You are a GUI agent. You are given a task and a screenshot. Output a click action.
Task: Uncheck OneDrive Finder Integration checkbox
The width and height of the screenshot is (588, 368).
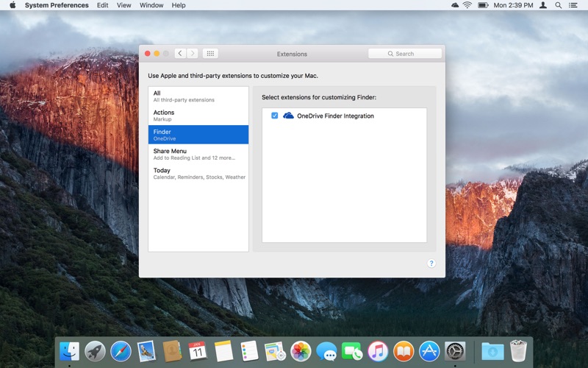[x=275, y=116]
